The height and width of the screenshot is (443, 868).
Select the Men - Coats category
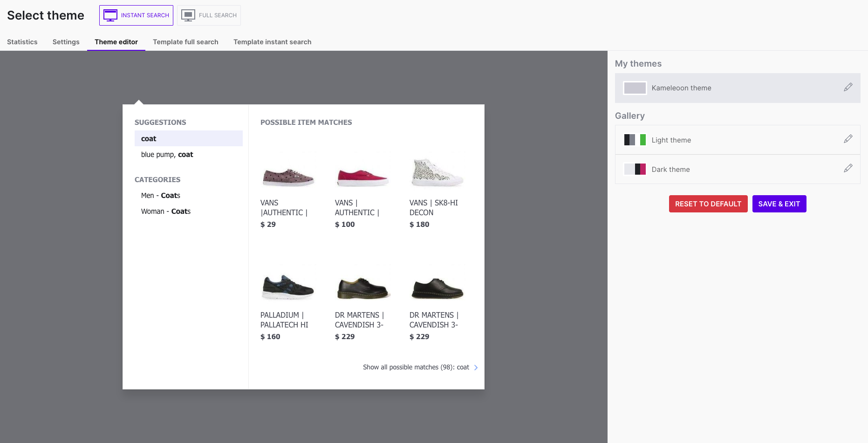(161, 196)
